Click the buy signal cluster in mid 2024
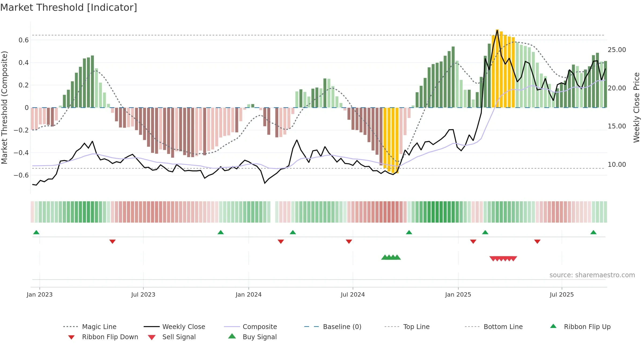The height and width of the screenshot is (362, 644). [x=391, y=257]
